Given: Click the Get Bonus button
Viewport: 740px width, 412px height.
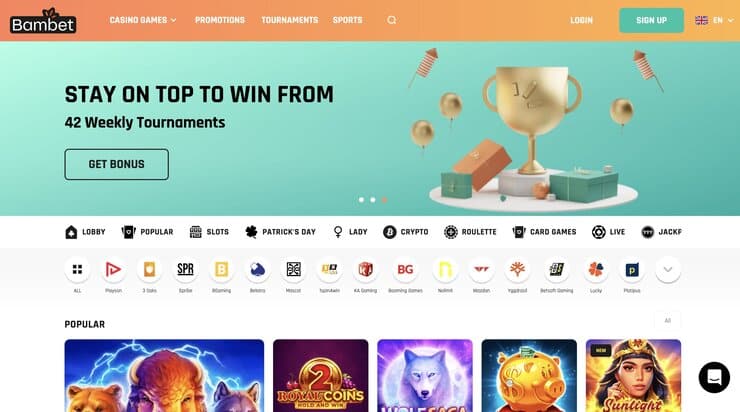Looking at the screenshot, I should [117, 164].
